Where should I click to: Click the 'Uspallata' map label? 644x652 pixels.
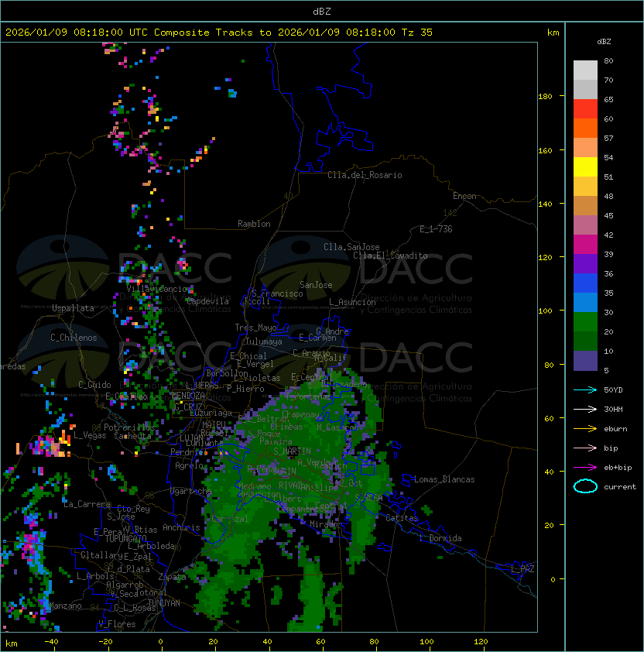(73, 308)
